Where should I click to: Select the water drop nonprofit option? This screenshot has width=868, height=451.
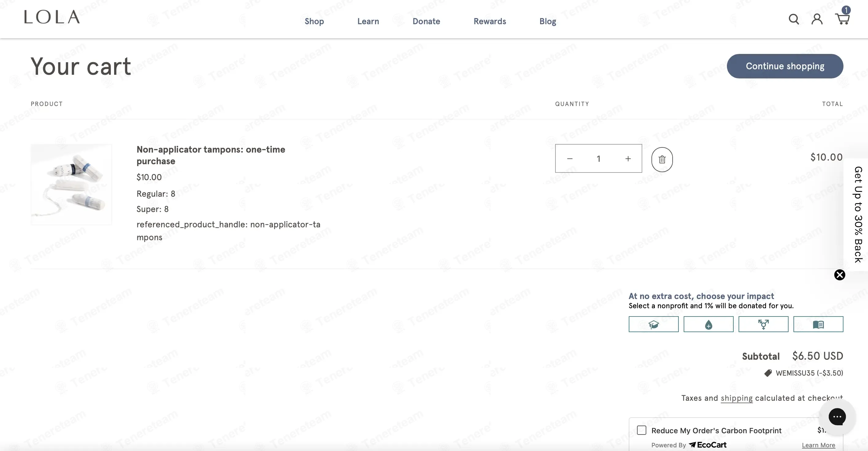(x=708, y=324)
